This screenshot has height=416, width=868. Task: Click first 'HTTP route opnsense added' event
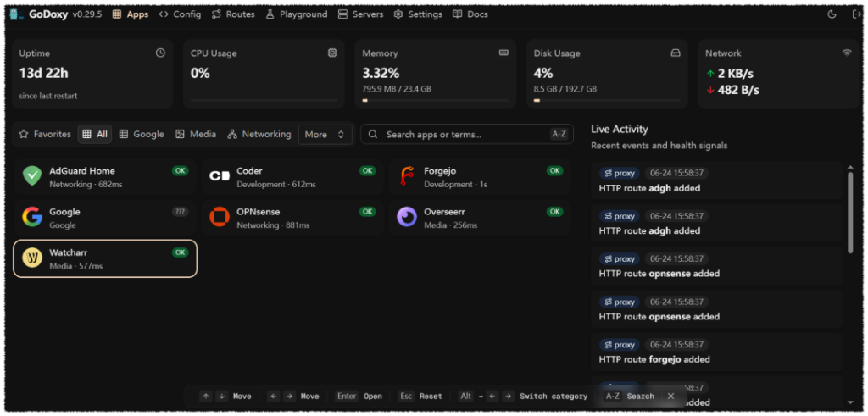pyautogui.click(x=717, y=266)
